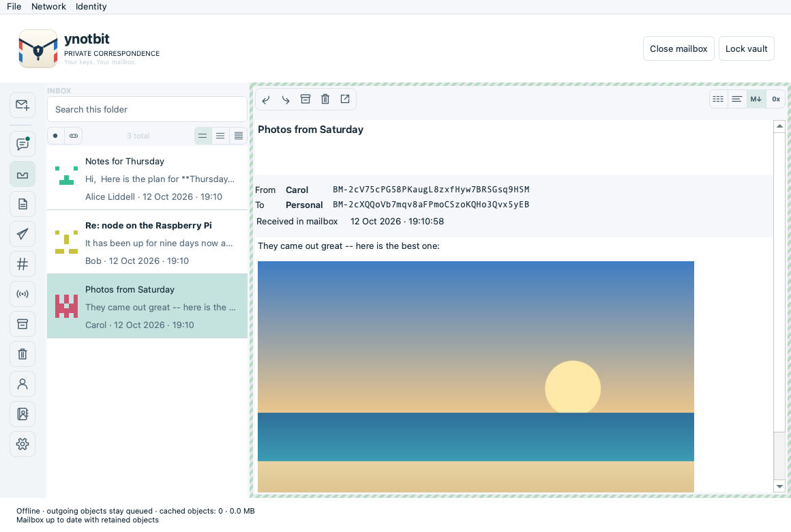Viewport: 791px width, 532px height.
Task: Open the File menu
Action: pos(14,7)
